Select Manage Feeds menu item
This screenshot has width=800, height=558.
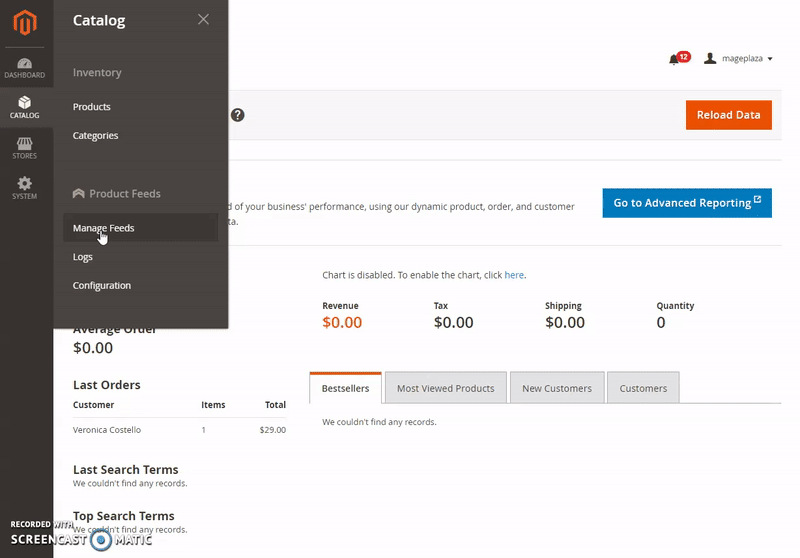(104, 228)
